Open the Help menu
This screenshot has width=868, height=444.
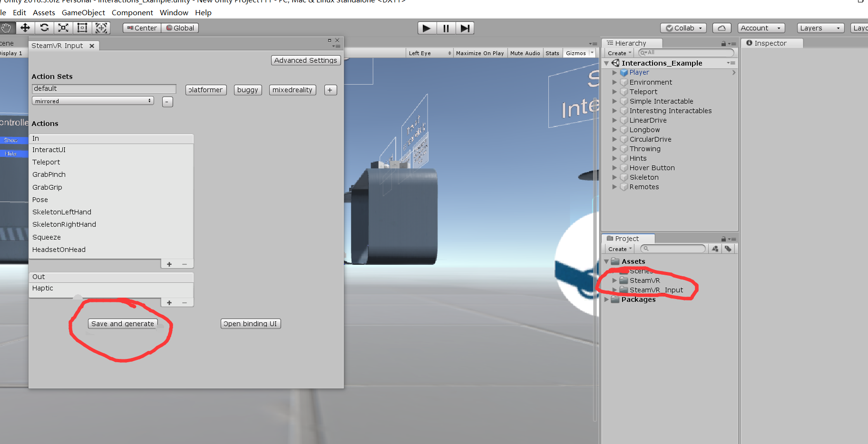[203, 12]
